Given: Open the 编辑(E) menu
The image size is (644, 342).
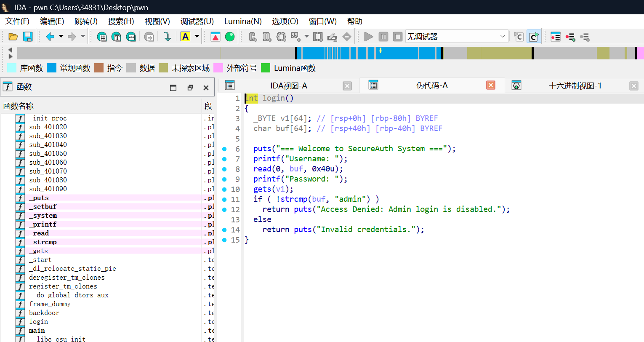Looking at the screenshot, I should [x=52, y=21].
